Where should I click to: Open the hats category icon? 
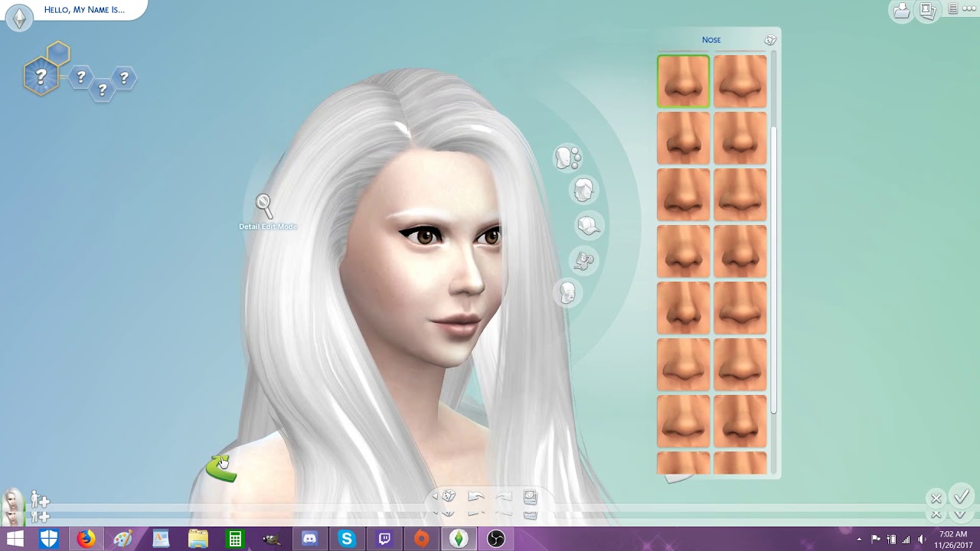click(589, 226)
